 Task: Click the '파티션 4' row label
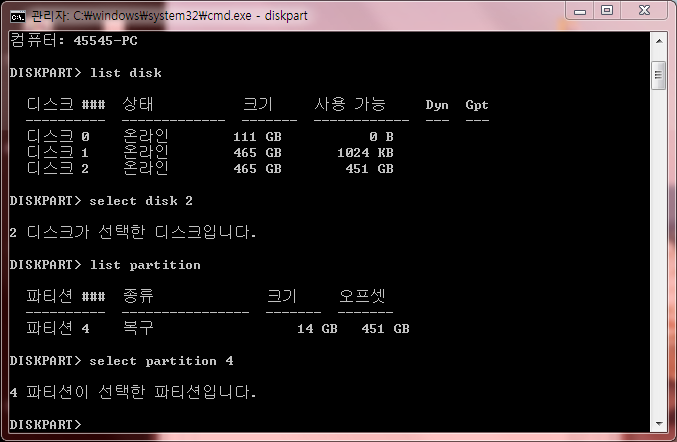click(58, 328)
